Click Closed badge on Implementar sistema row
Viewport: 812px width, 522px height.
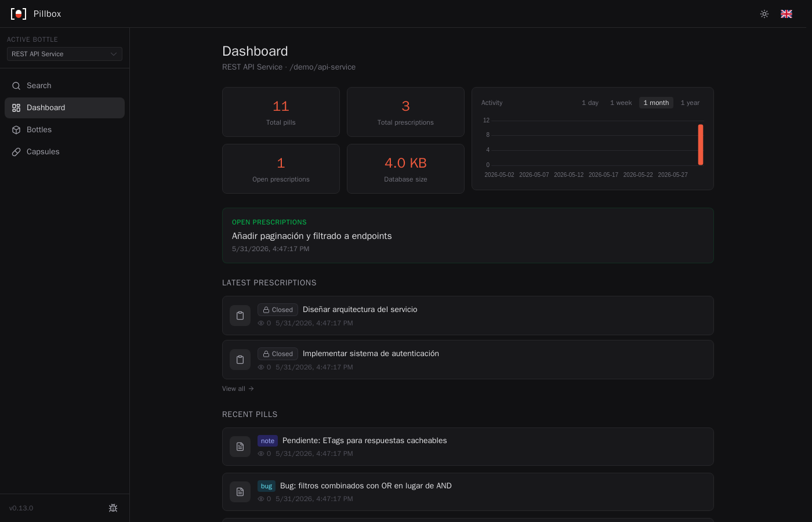click(x=278, y=354)
